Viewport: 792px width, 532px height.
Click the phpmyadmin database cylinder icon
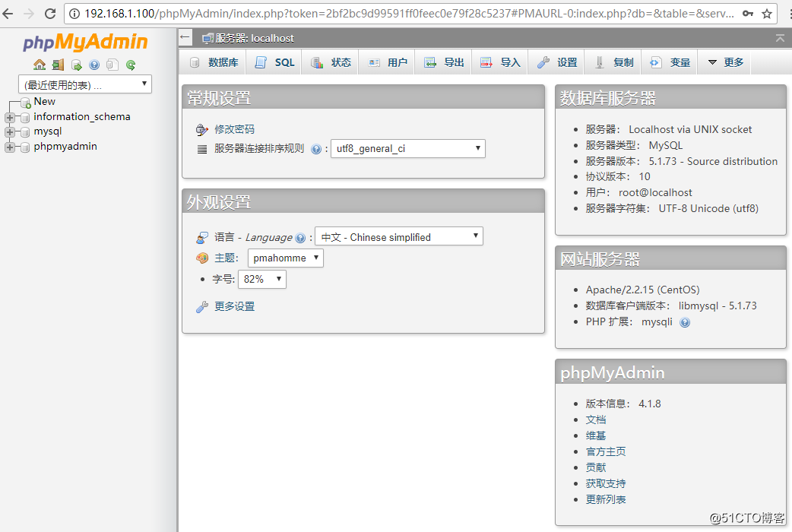pyautogui.click(x=25, y=147)
